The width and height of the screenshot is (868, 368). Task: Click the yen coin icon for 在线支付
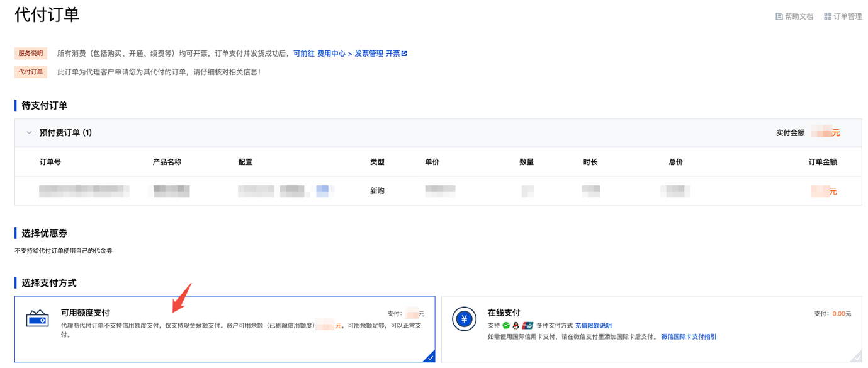point(465,319)
